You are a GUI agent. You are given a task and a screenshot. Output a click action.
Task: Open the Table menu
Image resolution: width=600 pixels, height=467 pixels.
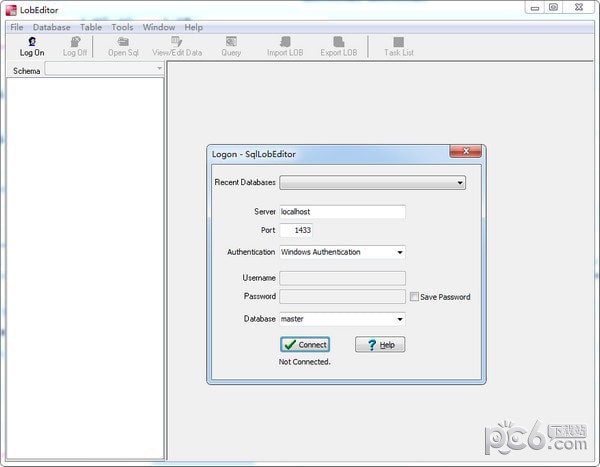coord(91,27)
